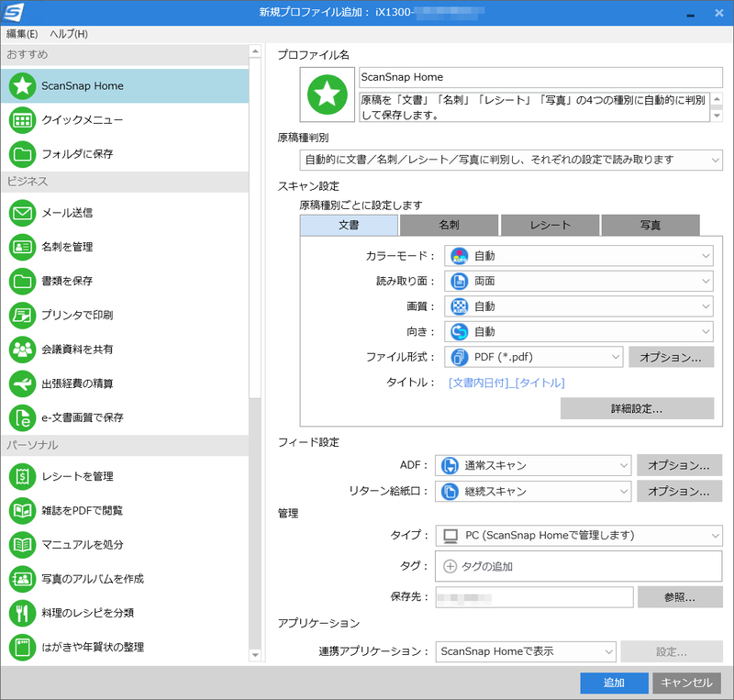734x700 pixels.
Task: Choose the 写真のアルバムを作成 photo icon
Action: (22, 579)
